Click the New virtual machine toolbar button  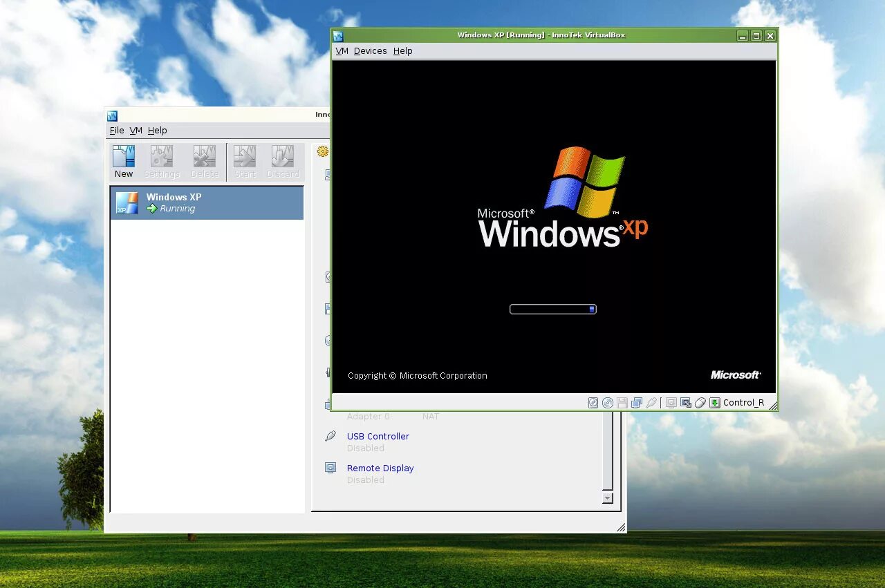pos(124,162)
